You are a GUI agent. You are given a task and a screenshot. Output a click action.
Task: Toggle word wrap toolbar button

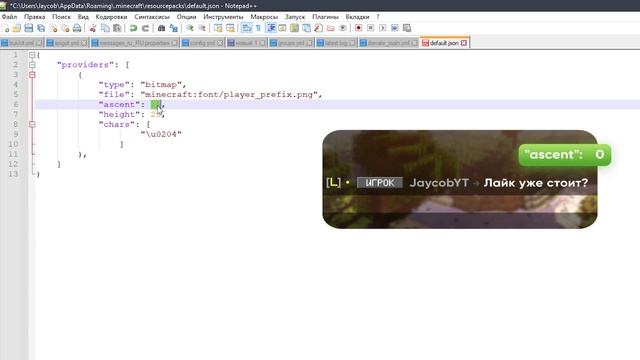(247, 28)
